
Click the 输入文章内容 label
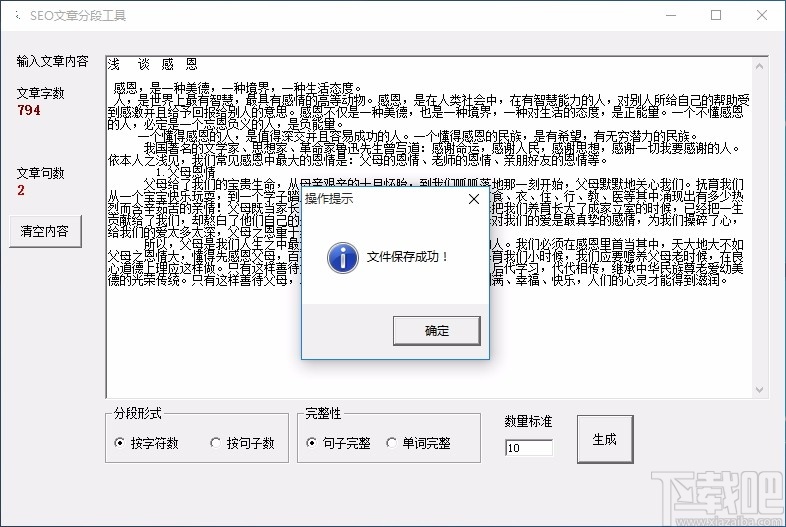point(53,61)
